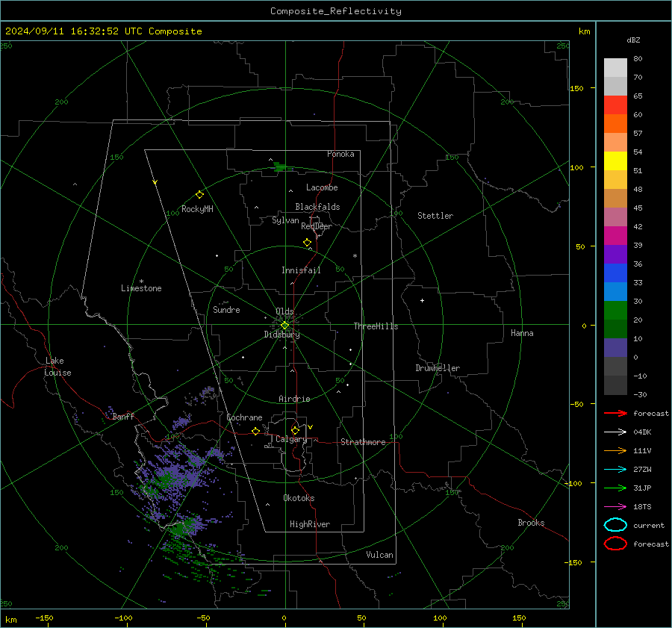Pick the red 65 dBZ color swatch
The image size is (672, 628).
coord(615,105)
